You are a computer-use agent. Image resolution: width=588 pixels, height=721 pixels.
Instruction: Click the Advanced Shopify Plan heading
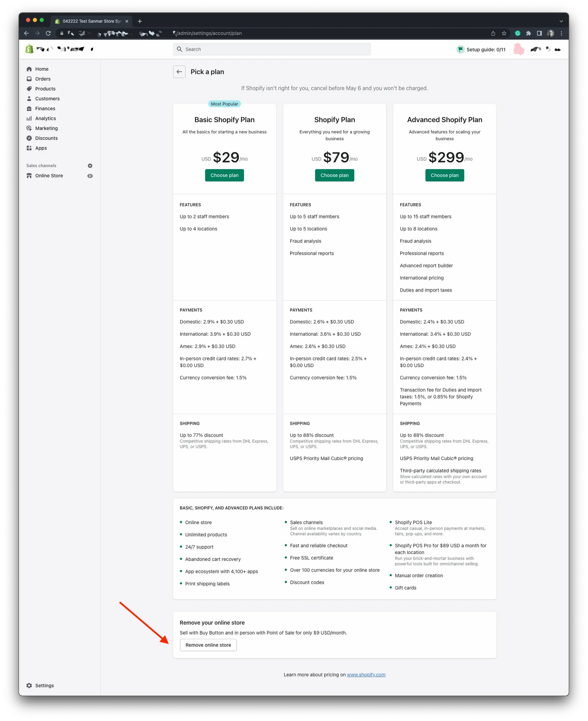point(444,120)
